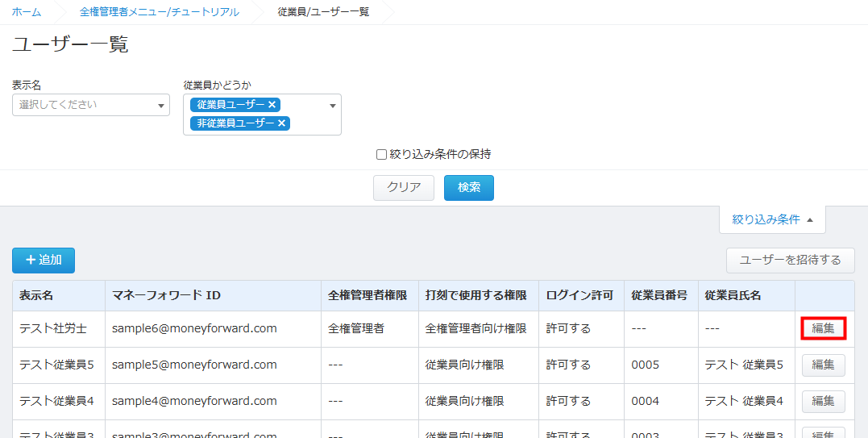
Task: Remove the 非従業員ユーザー filter tag
Action: (282, 123)
